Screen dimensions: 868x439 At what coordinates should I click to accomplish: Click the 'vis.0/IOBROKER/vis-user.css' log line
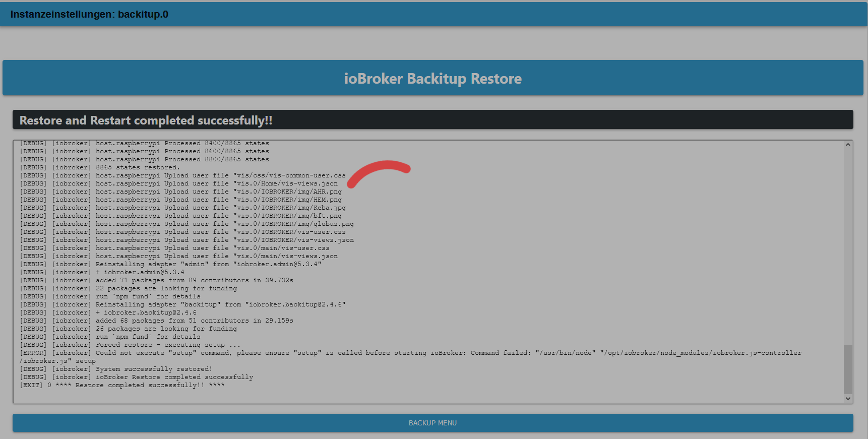[x=183, y=232]
